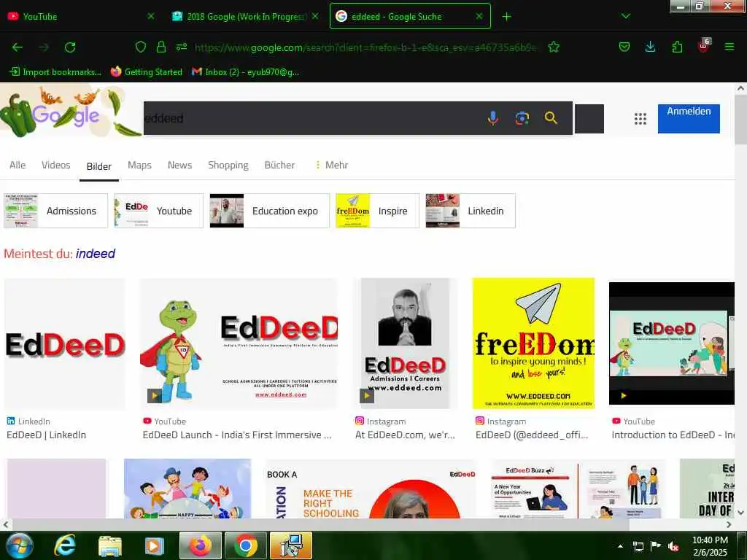Expand the Mehr search options menu

(332, 165)
